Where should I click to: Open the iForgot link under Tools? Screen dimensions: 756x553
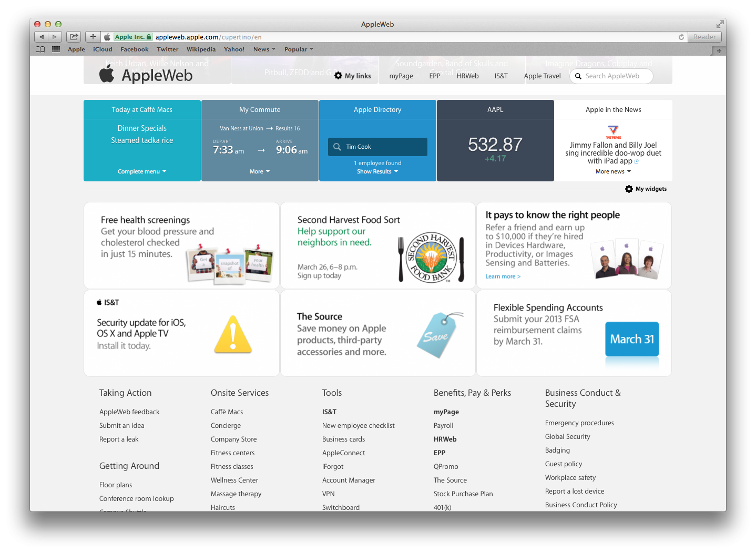point(333,467)
